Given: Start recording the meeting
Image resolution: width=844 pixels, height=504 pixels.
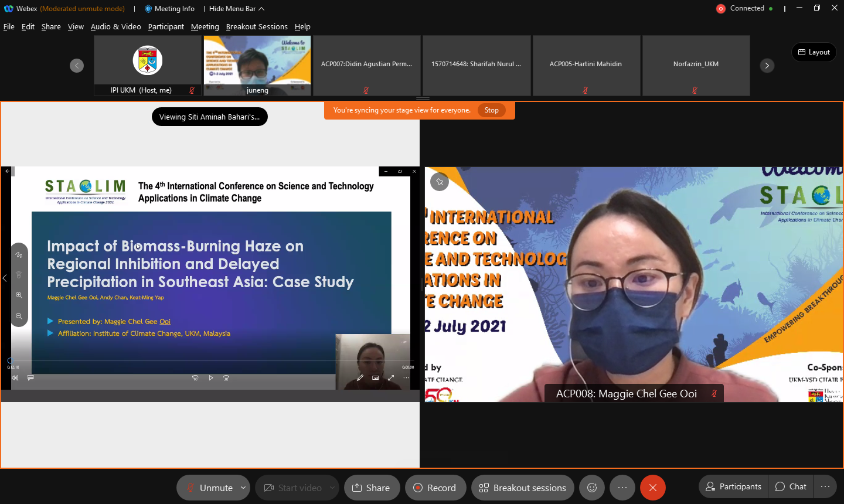Looking at the screenshot, I should (435, 488).
